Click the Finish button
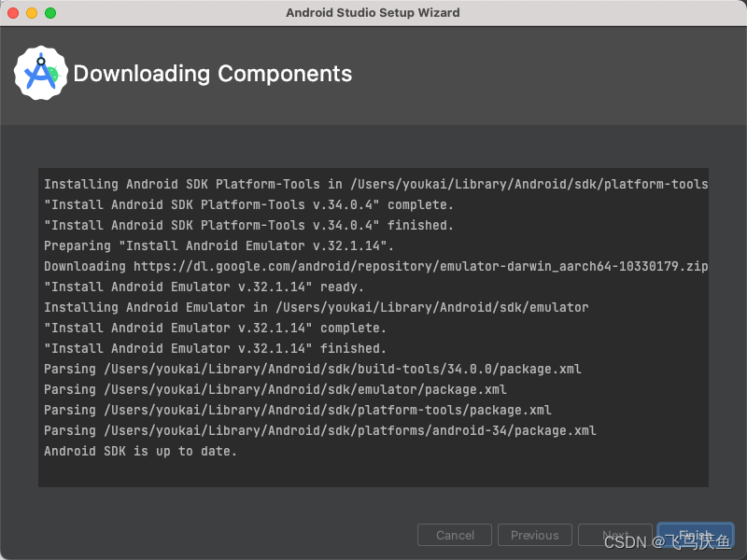The image size is (747, 560). (695, 535)
